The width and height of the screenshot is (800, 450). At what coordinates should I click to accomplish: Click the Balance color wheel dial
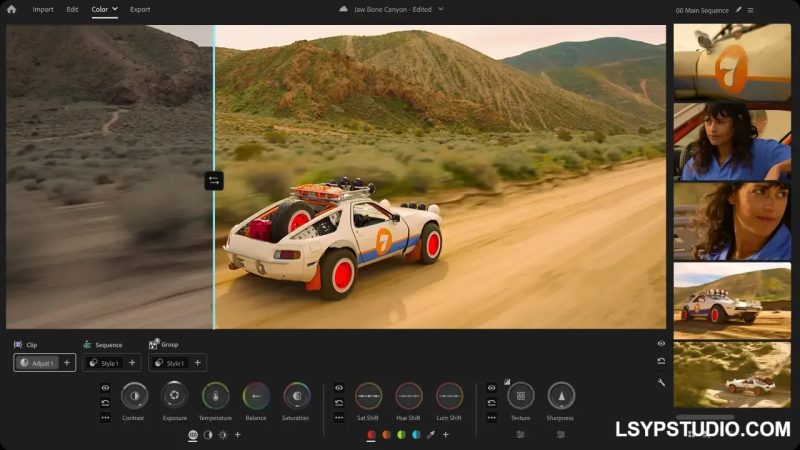point(256,395)
